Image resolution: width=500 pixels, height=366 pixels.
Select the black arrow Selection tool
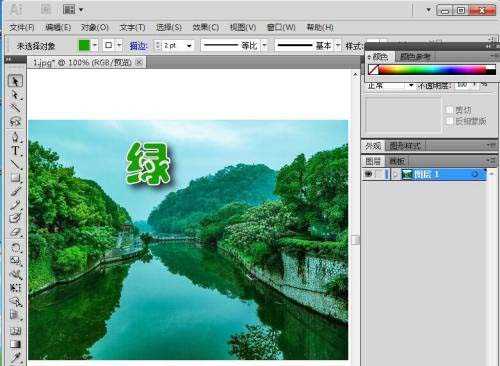pyautogui.click(x=15, y=81)
